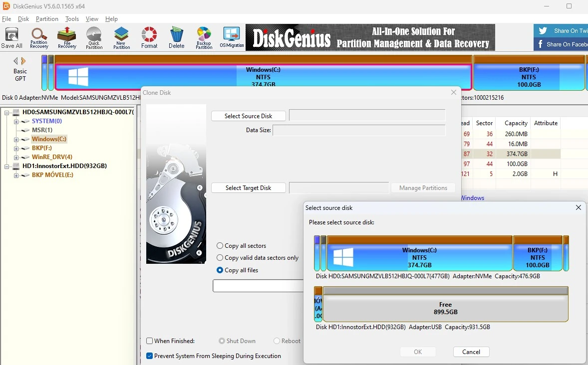Go to previous disk with left arrow
588x365 pixels.
coord(15,61)
